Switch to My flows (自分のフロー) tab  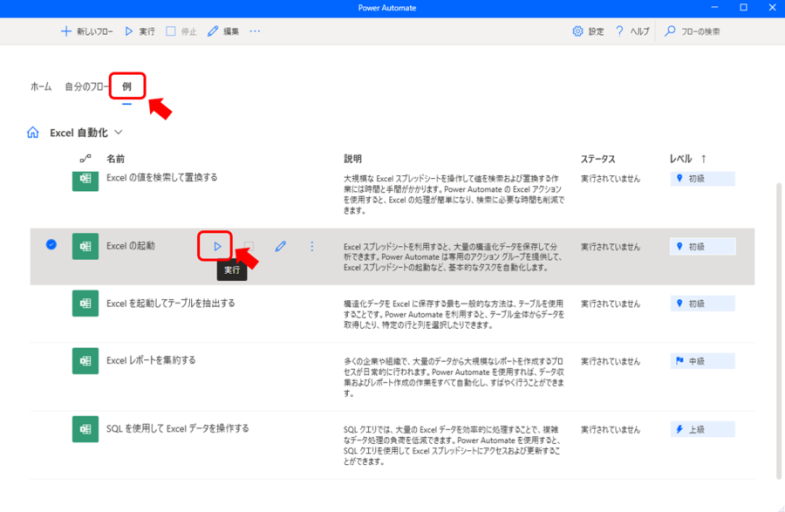(87, 87)
